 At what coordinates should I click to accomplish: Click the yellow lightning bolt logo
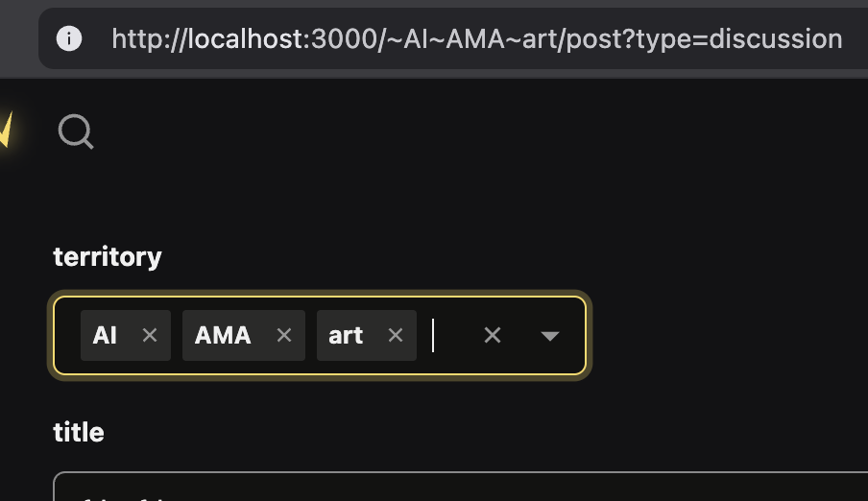(5, 130)
